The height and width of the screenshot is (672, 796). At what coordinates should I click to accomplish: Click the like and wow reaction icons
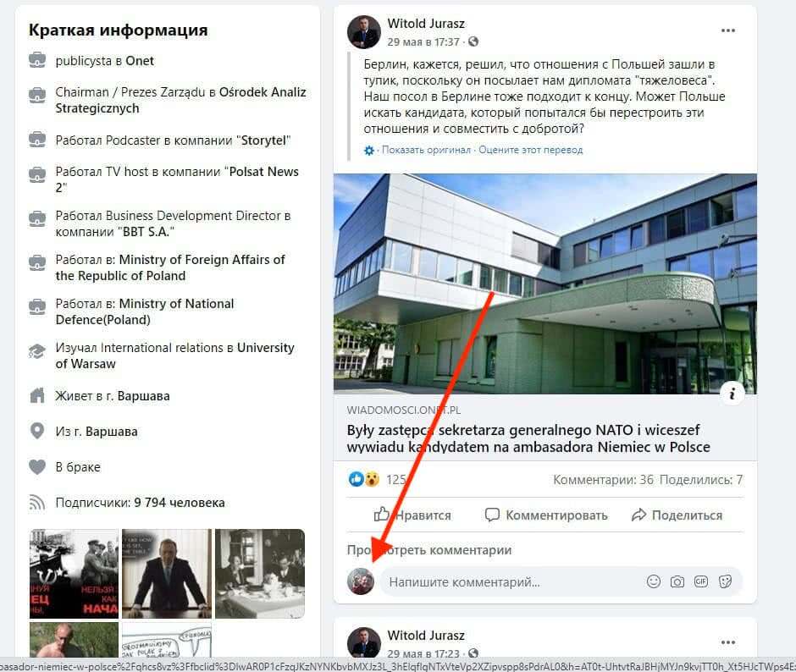pos(364,479)
